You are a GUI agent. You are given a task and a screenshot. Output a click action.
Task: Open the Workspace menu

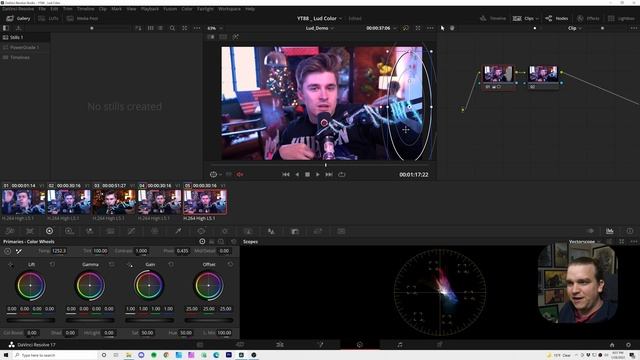coord(229,9)
